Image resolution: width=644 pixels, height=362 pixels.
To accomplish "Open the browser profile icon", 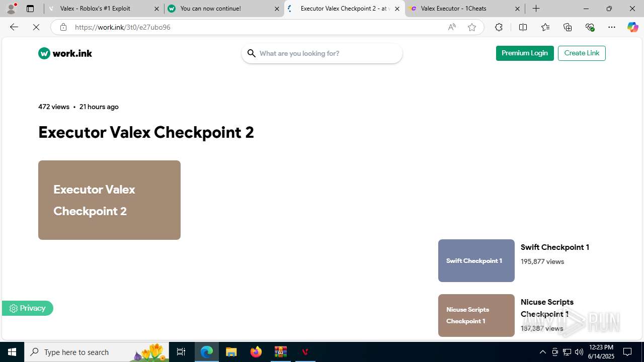I will click(11, 9).
